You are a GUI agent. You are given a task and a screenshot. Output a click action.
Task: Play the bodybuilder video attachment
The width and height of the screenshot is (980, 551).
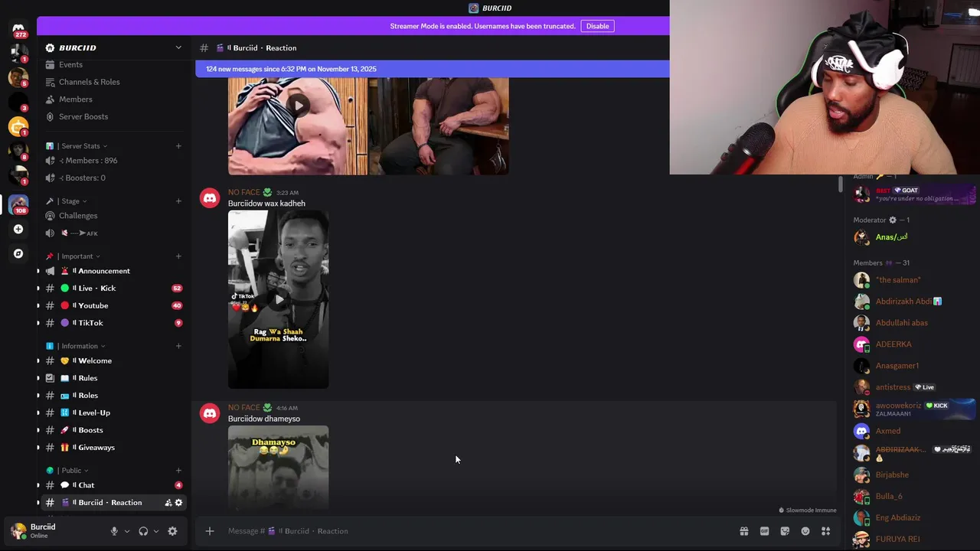(x=298, y=106)
